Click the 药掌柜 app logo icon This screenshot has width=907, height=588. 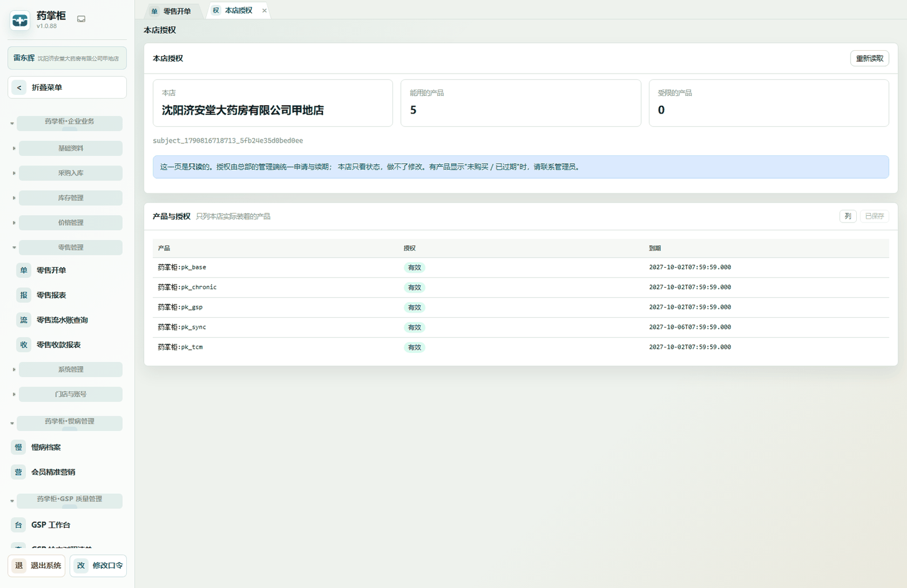pos(20,21)
